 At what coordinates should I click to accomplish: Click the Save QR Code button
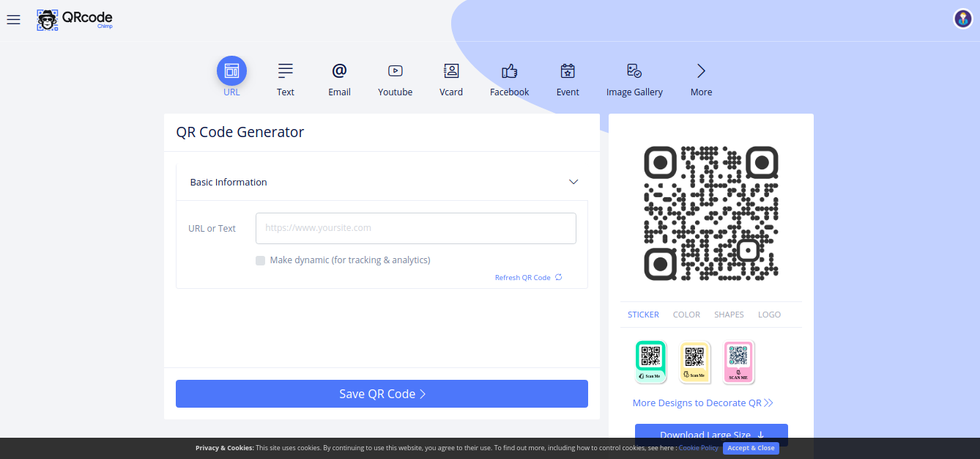coord(382,394)
